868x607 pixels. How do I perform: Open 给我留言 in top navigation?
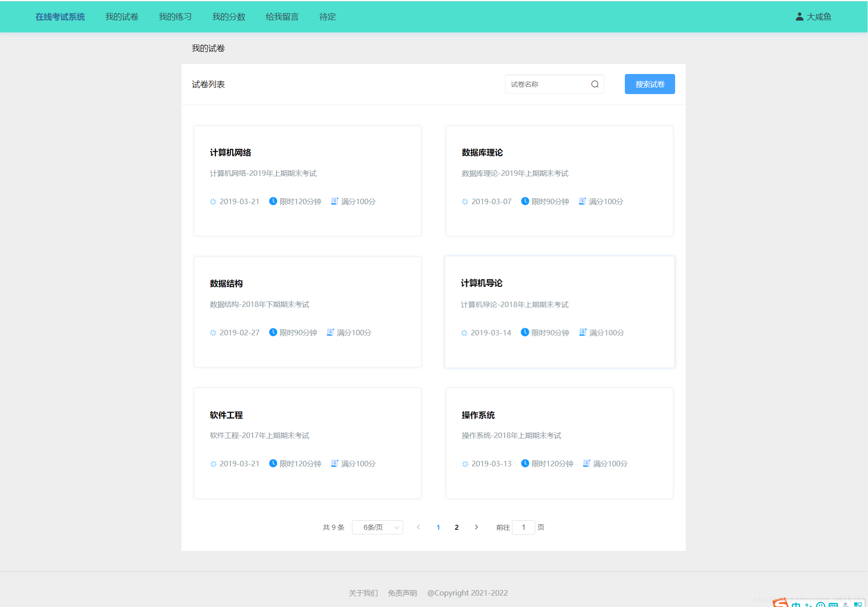point(282,17)
